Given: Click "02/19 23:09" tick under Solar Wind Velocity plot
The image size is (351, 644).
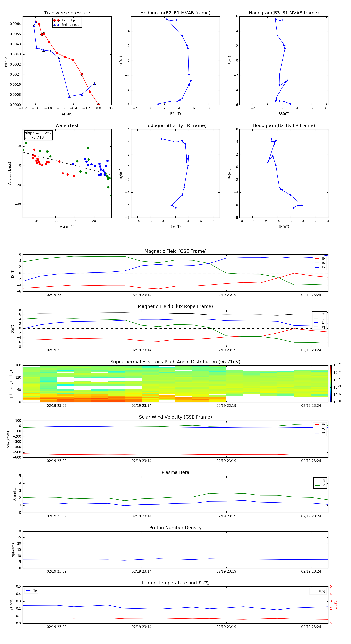Looking at the screenshot, I should 57,461.
